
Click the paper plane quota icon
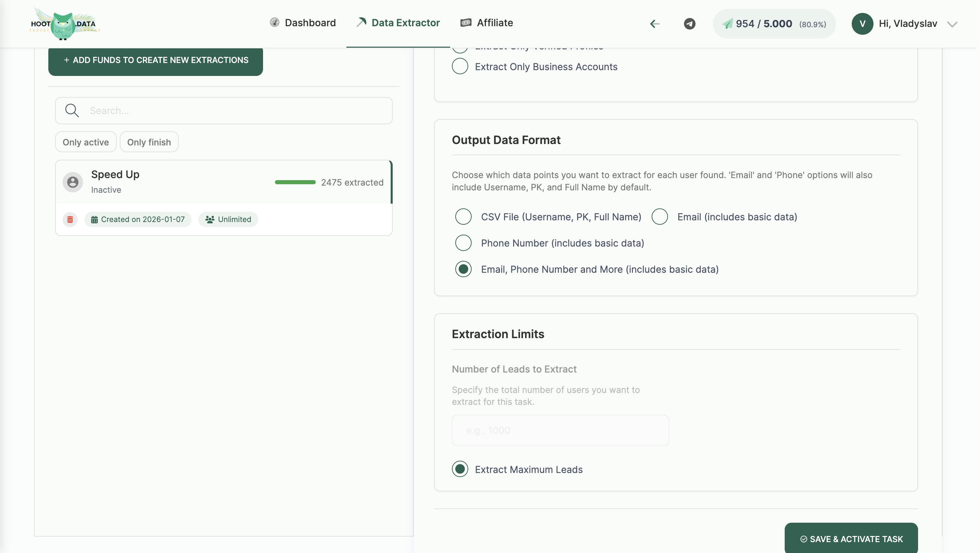tap(728, 23)
